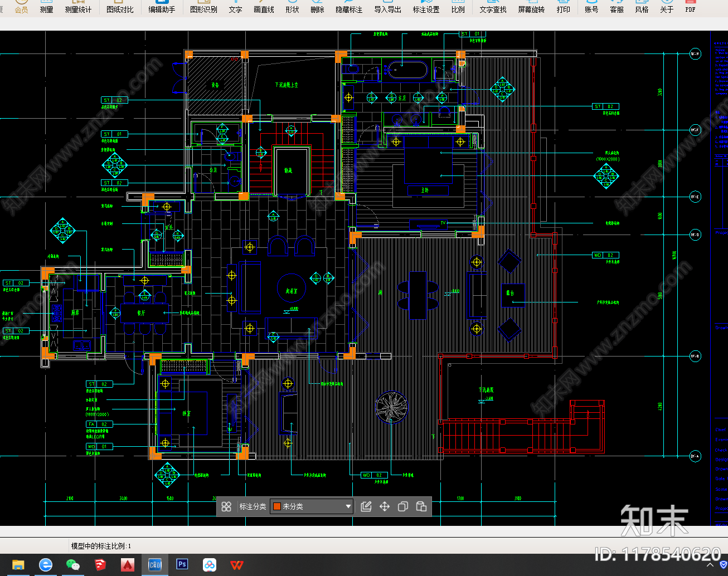Open 文字查找 text search
Screen dimensions: 728x576
[x=493, y=7]
